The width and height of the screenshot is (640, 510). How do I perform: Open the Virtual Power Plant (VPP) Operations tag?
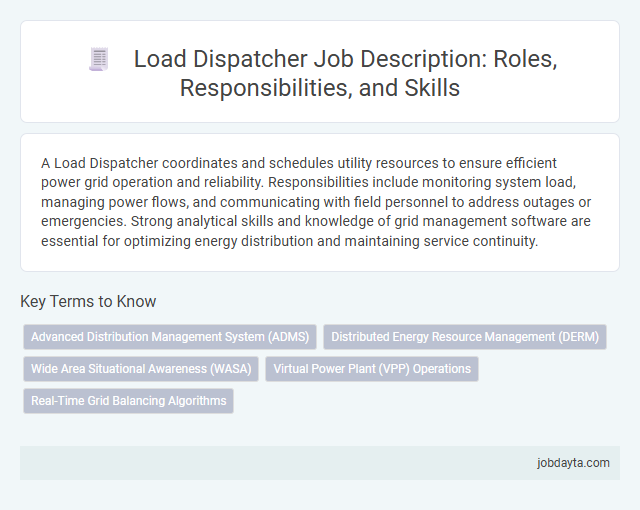pos(372,369)
